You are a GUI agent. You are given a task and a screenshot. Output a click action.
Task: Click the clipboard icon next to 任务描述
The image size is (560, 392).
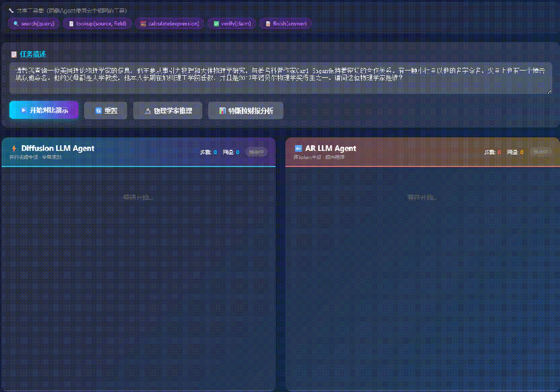[13, 54]
